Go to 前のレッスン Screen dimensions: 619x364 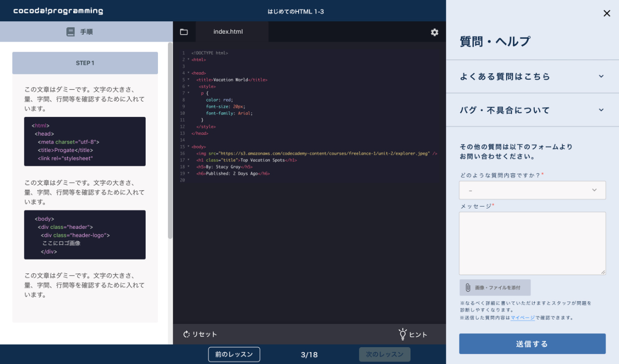point(234,354)
